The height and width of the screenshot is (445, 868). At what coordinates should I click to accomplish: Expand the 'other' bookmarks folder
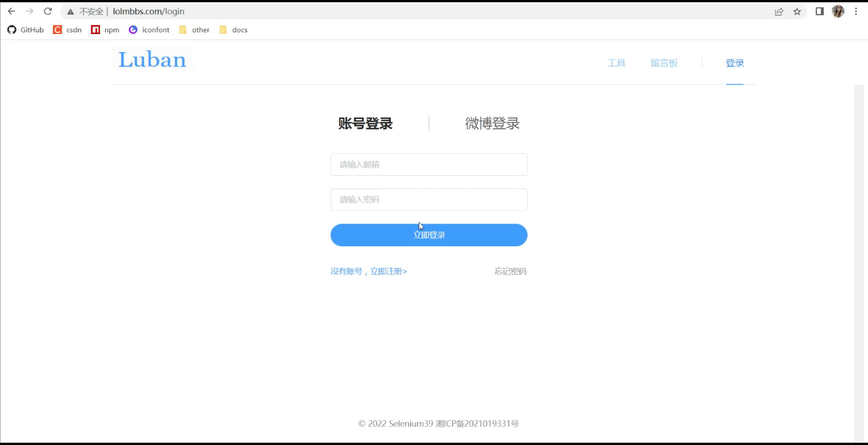pyautogui.click(x=194, y=30)
